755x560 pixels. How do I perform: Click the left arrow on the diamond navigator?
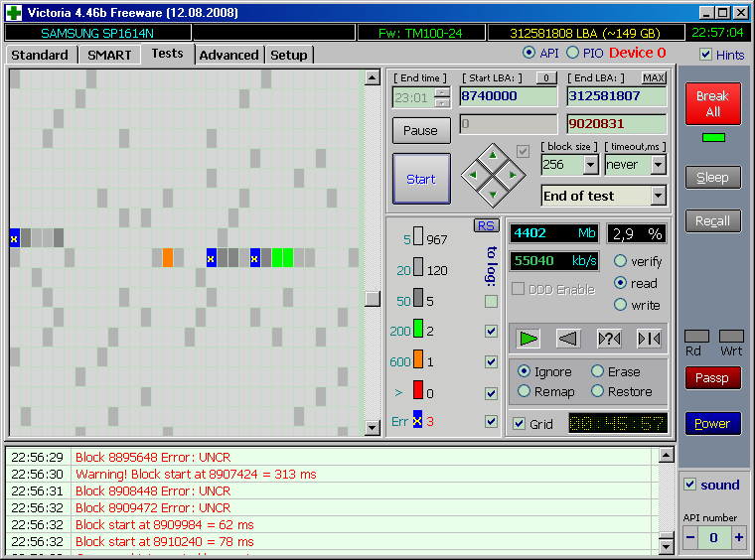[x=473, y=175]
